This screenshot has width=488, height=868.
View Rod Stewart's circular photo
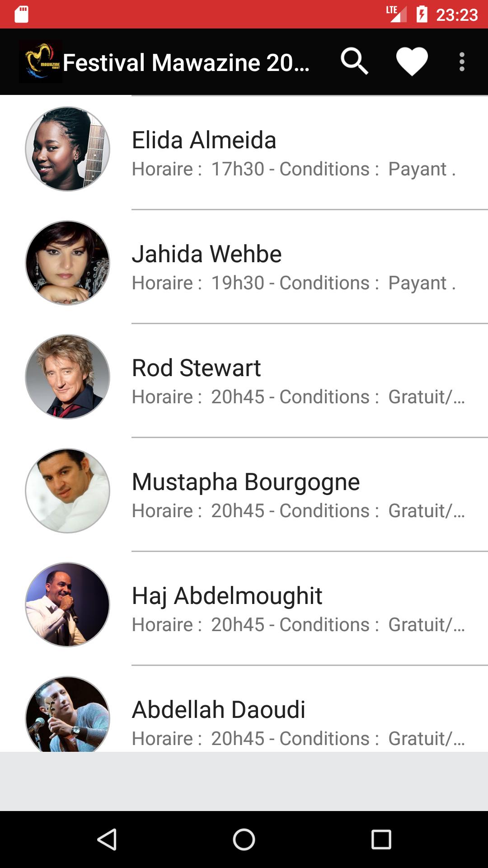(x=68, y=377)
